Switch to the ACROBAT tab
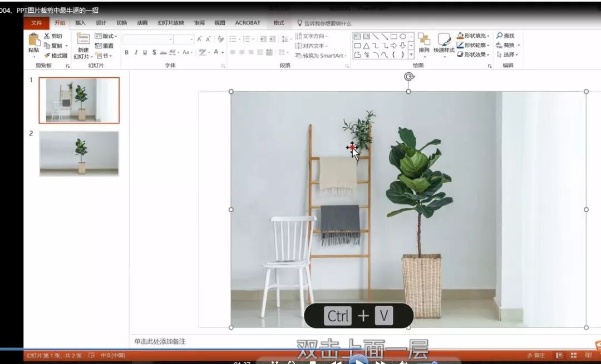The width and height of the screenshot is (601, 364). point(248,23)
